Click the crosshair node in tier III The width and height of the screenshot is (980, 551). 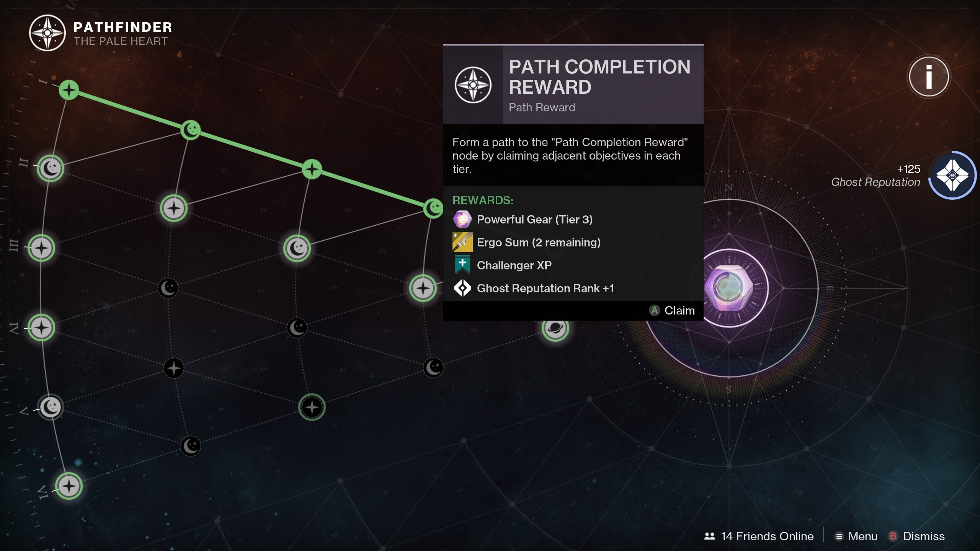pos(42,248)
